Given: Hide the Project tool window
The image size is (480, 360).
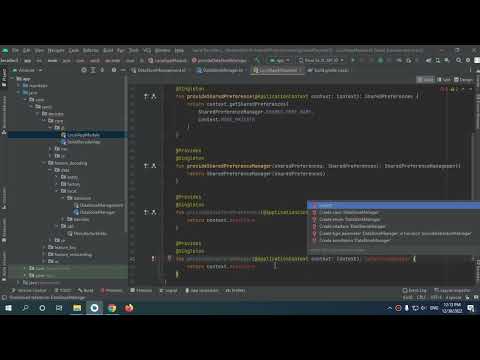Looking at the screenshot, I should [123, 70].
